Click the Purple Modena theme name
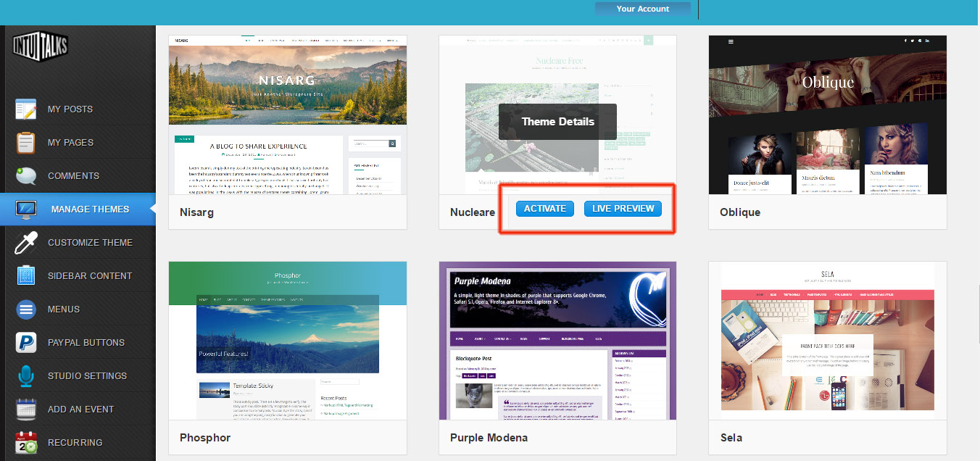Screen dimensions: 980x461 pyautogui.click(x=489, y=438)
